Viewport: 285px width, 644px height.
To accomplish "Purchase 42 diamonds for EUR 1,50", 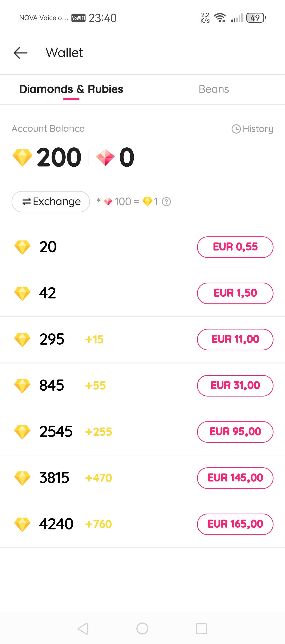I will [x=235, y=293].
